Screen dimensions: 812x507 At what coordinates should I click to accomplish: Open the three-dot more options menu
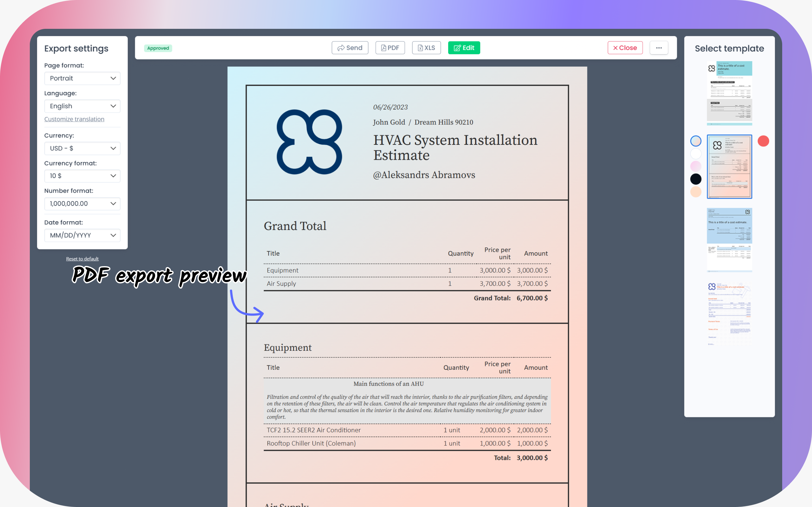point(659,48)
